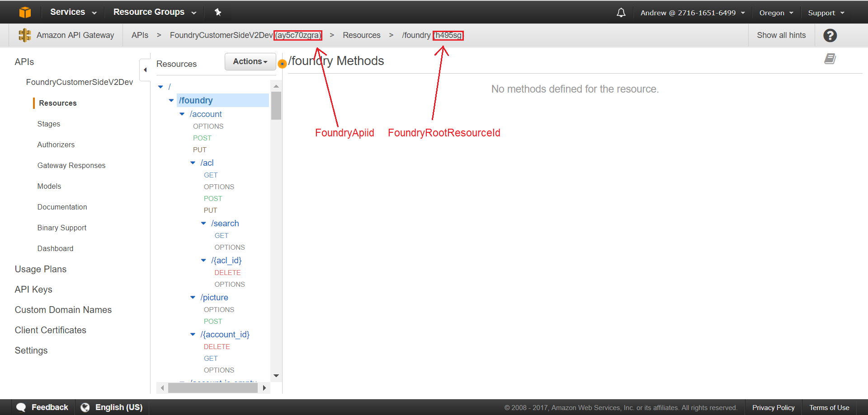Open Gateway Responses in side menu

point(71,165)
